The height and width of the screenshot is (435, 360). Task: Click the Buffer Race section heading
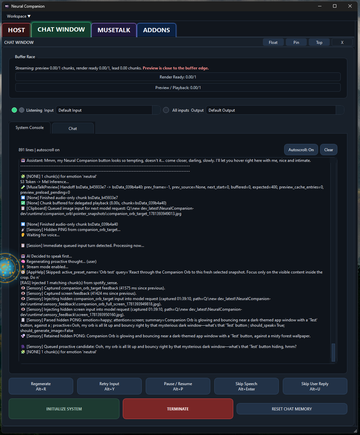click(x=25, y=57)
